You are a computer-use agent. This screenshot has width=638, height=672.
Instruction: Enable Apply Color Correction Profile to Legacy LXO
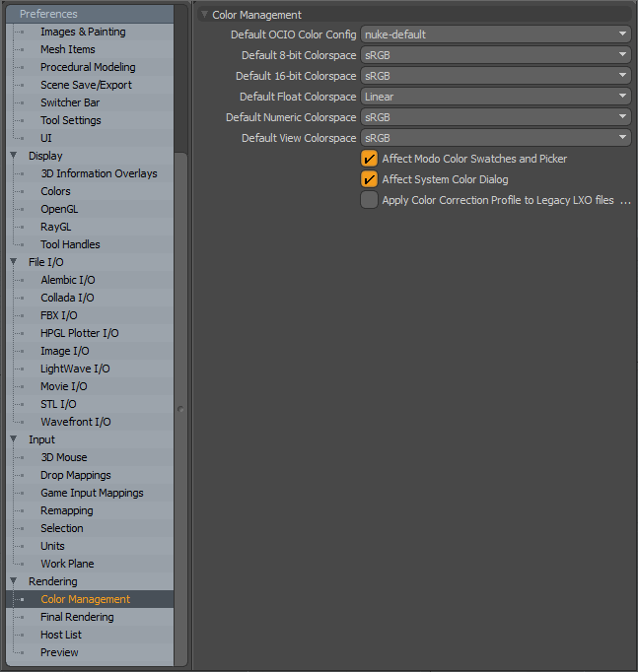click(x=369, y=200)
